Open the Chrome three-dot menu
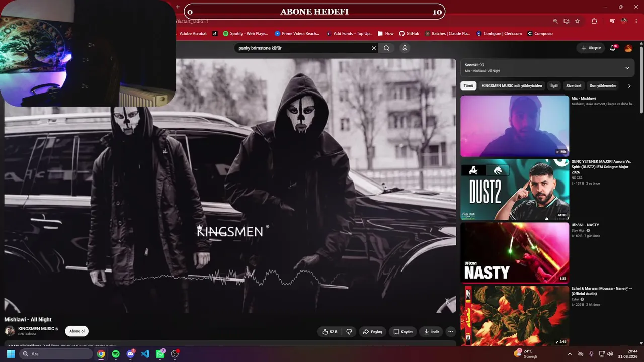The height and width of the screenshot is (362, 644). [x=636, y=21]
